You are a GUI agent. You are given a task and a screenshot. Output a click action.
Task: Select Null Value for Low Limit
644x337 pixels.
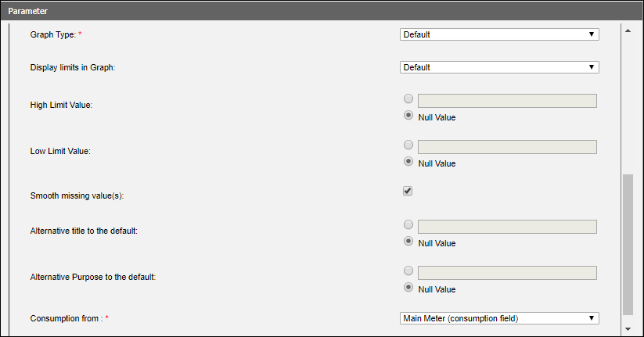click(408, 163)
